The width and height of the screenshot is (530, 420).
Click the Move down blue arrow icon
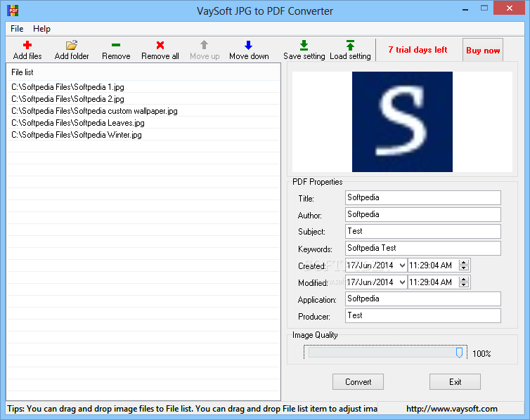coord(248,45)
